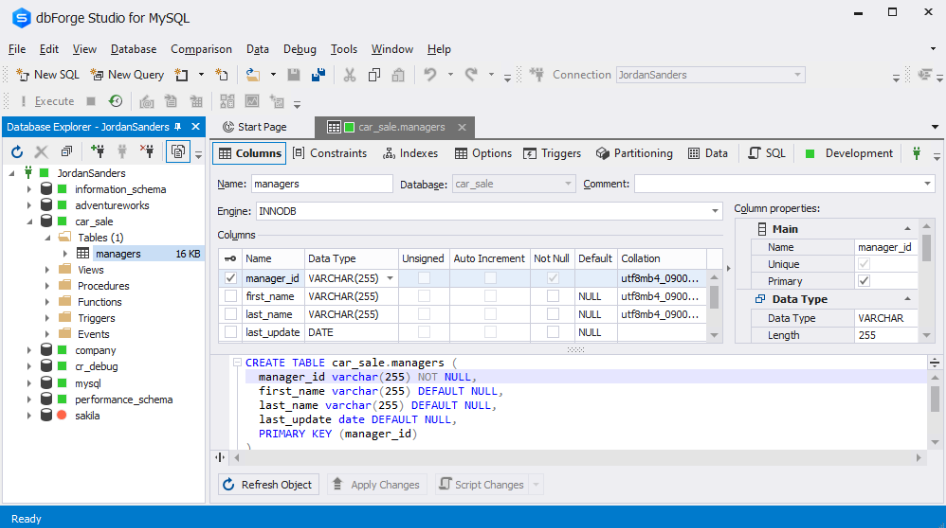Click the green plug icon in editor tabs
This screenshot has width=946, height=528.
[916, 153]
